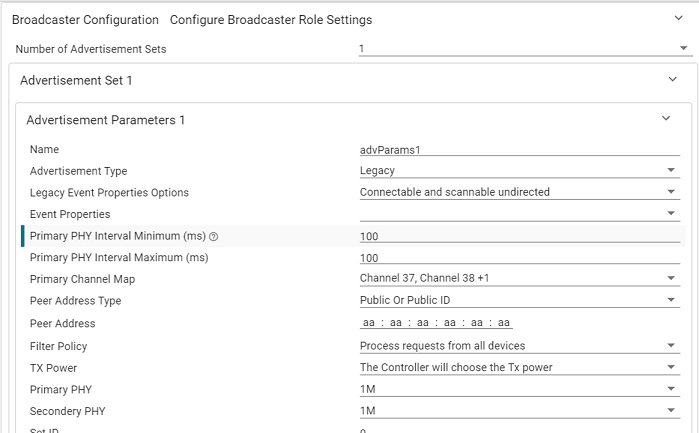Click the Advertisement Set 1 header title
This screenshot has height=433, width=699.
click(x=76, y=80)
